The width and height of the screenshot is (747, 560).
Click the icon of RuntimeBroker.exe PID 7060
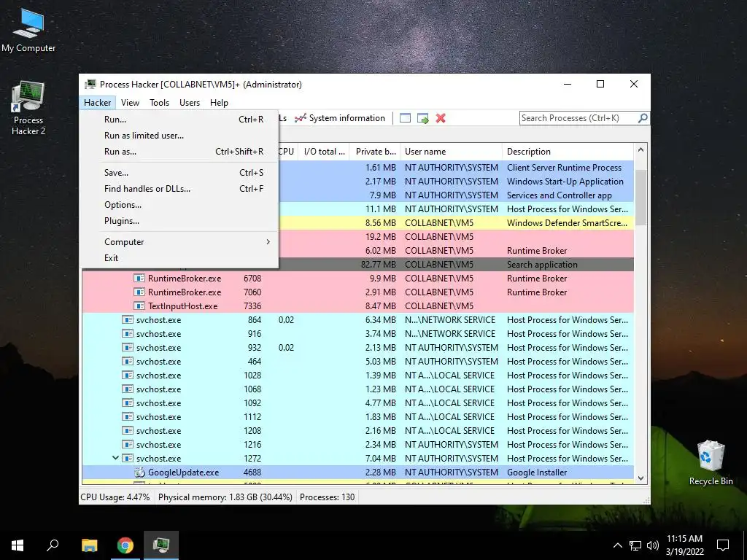coord(139,292)
